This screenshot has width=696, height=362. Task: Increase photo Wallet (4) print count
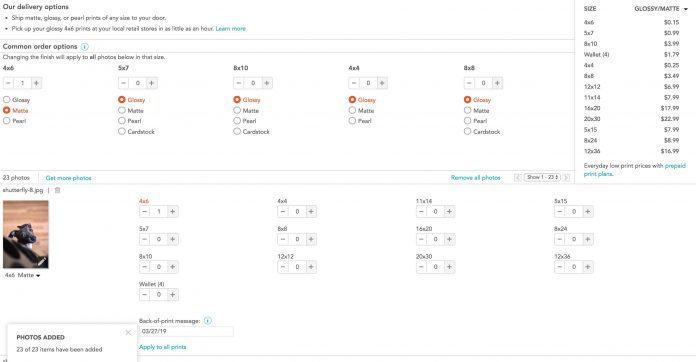(173, 295)
